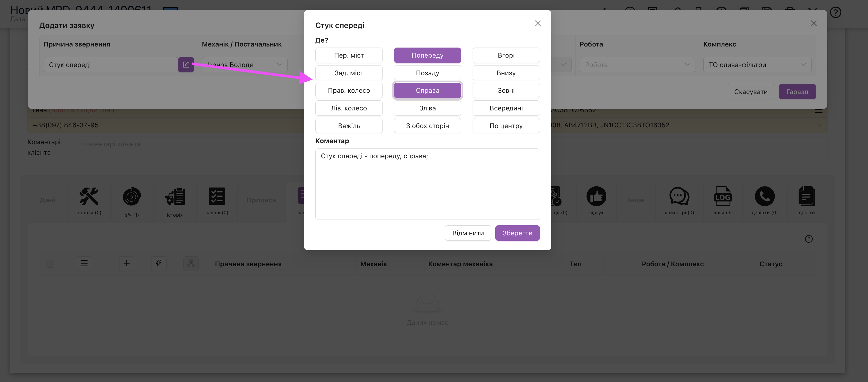868x382 pixels.
Task: Open the логи н/з LOG icon
Action: click(x=723, y=196)
